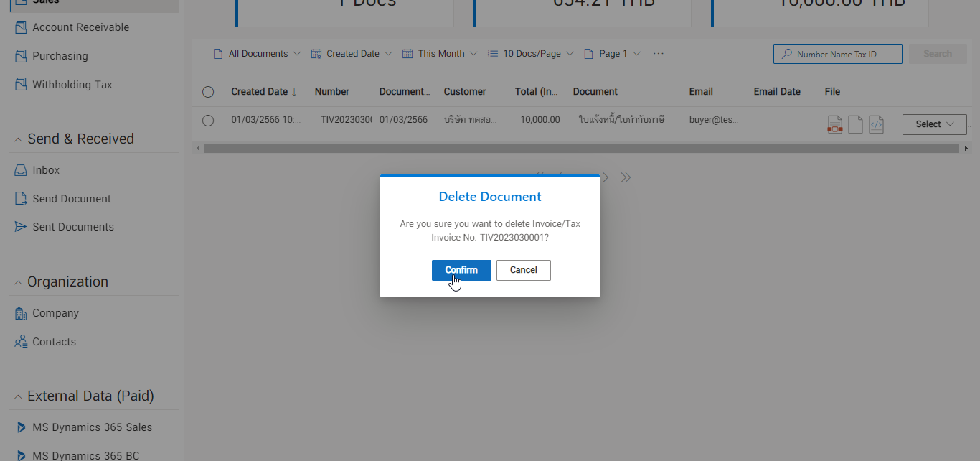
Task: Go to Sent Documents
Action: (x=72, y=226)
